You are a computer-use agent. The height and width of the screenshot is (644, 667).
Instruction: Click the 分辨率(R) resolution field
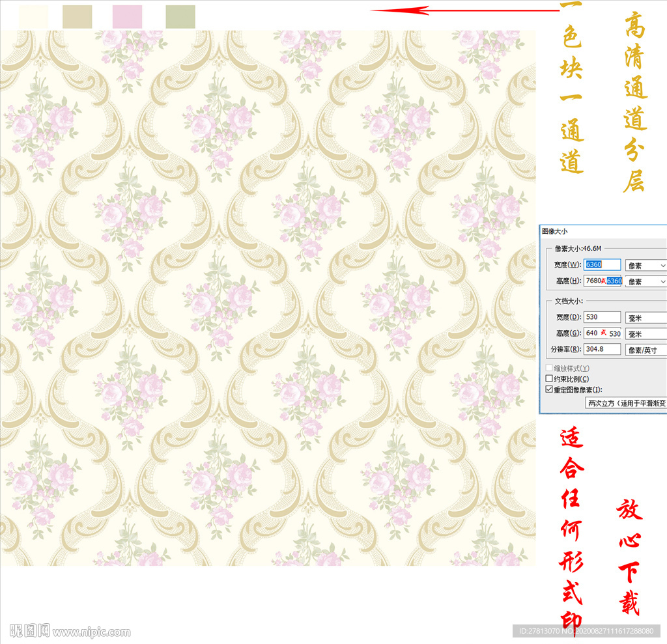(x=602, y=349)
